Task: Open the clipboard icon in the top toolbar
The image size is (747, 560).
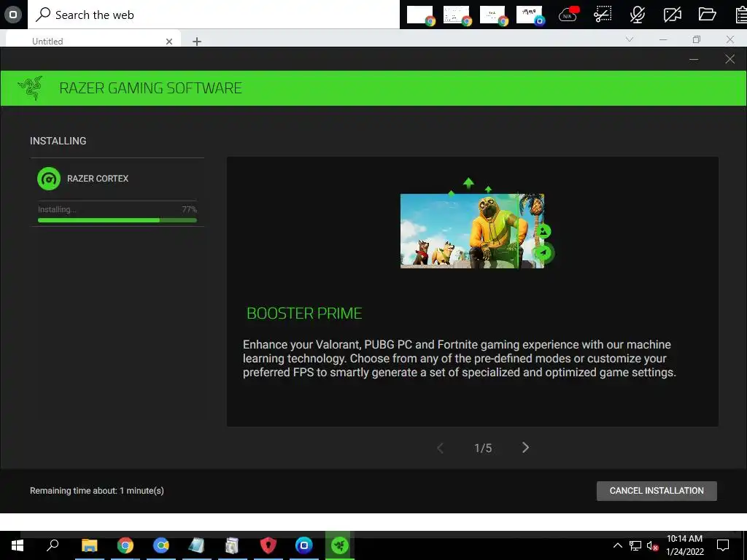Action: (741, 15)
